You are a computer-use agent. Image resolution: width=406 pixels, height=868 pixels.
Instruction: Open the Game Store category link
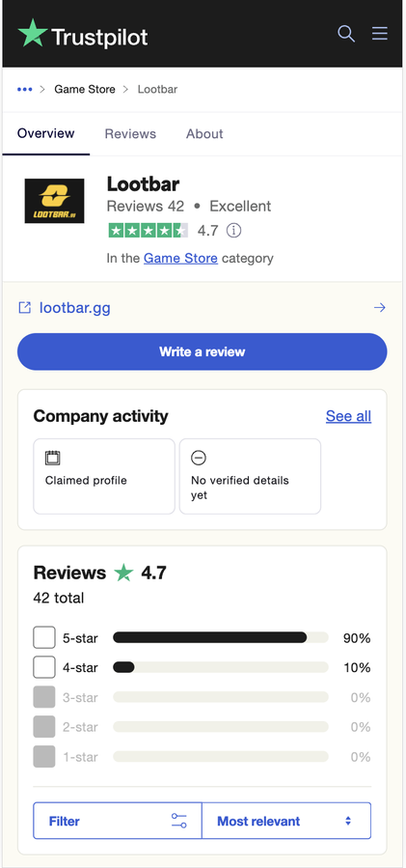180,258
